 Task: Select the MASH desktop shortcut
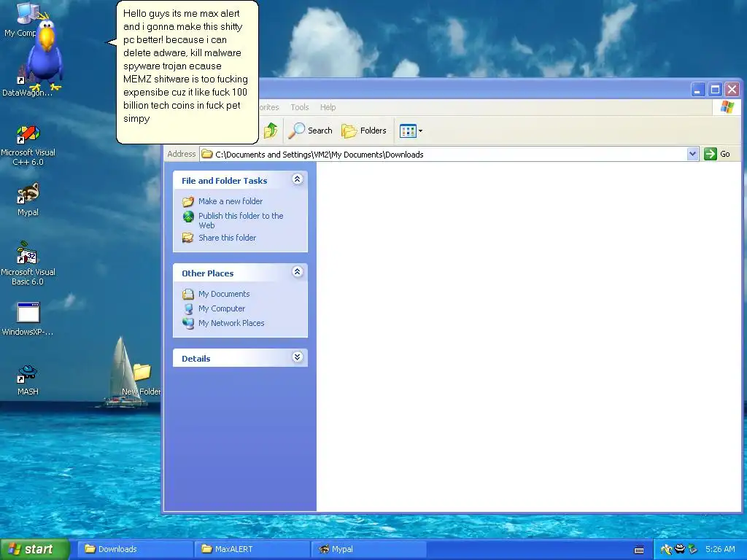(x=28, y=380)
